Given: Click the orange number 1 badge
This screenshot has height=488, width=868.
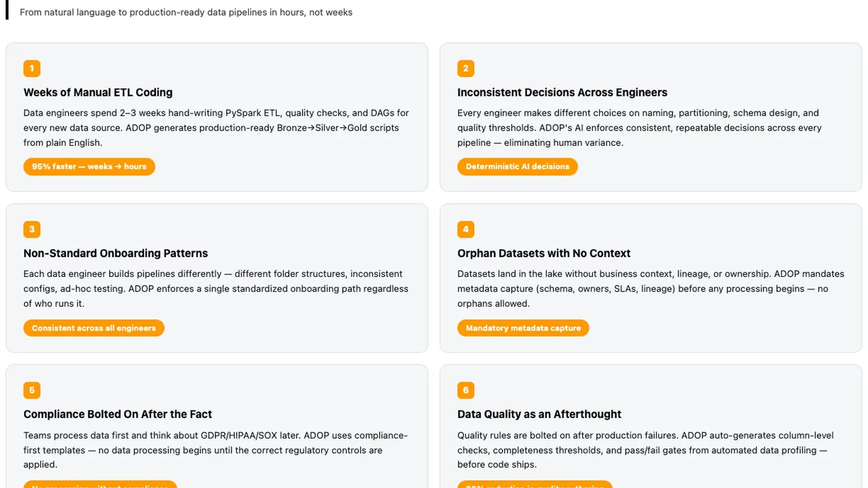Looking at the screenshot, I should (32, 68).
